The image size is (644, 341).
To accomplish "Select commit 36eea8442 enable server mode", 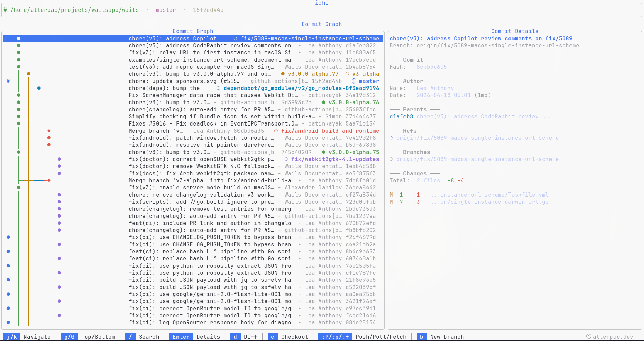I will point(193,188).
